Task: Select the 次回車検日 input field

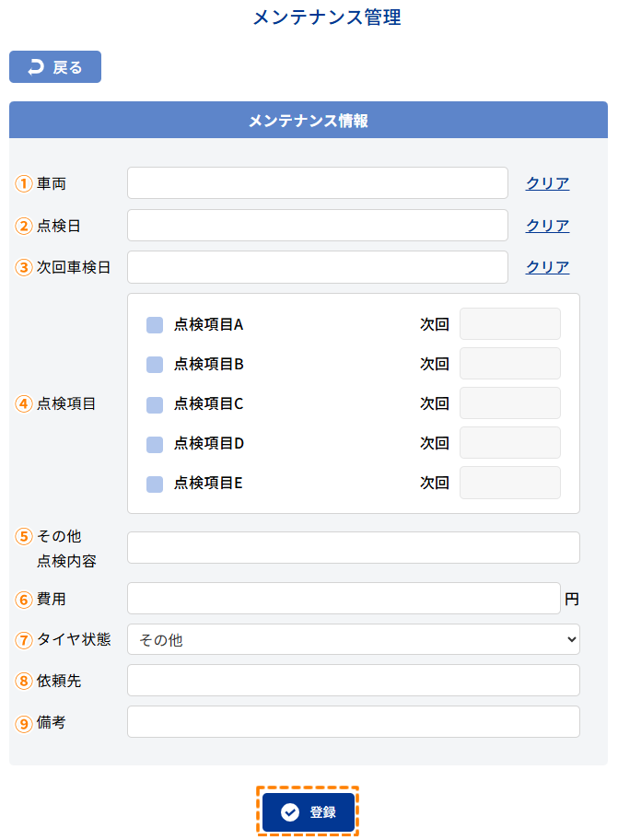Action: tap(317, 267)
